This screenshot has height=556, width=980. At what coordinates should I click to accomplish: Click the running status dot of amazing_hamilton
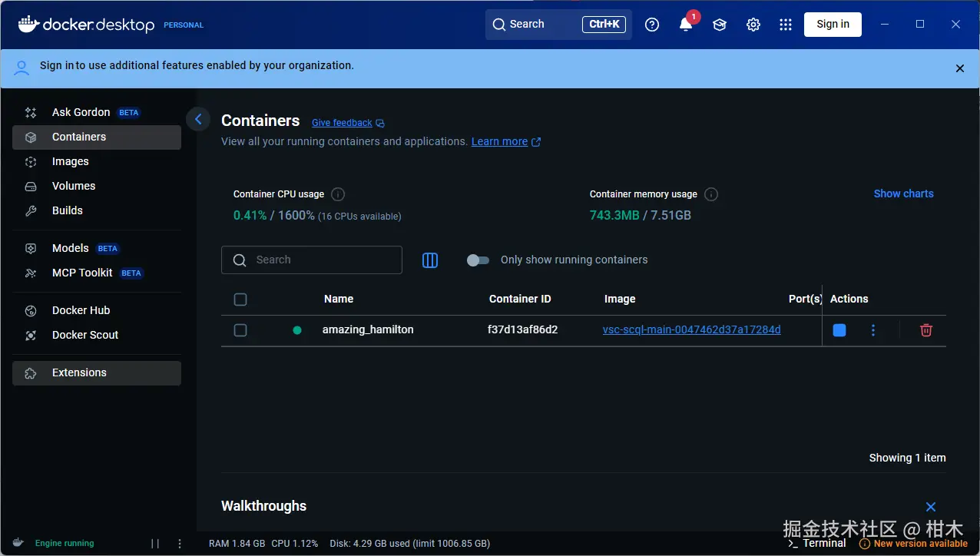pyautogui.click(x=297, y=330)
